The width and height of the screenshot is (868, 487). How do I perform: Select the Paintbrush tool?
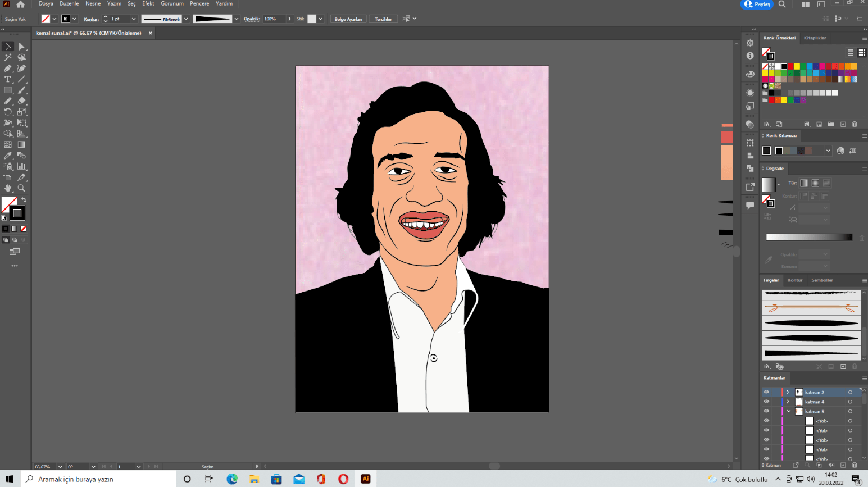point(21,90)
